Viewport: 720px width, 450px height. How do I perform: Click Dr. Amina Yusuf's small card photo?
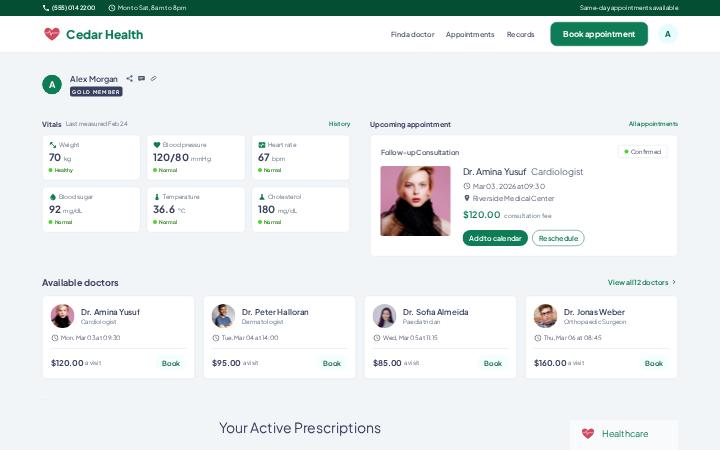tap(62, 316)
